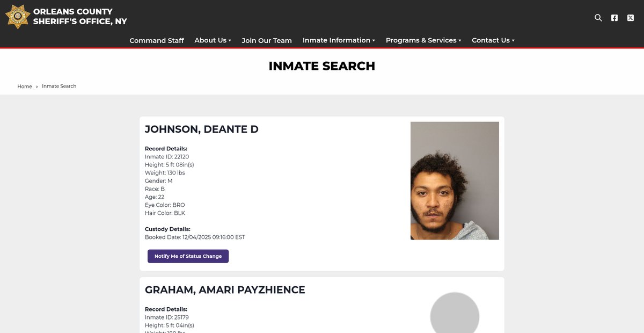
Task: Click the Orleans County Sheriff's Office title
Action: pos(80,17)
